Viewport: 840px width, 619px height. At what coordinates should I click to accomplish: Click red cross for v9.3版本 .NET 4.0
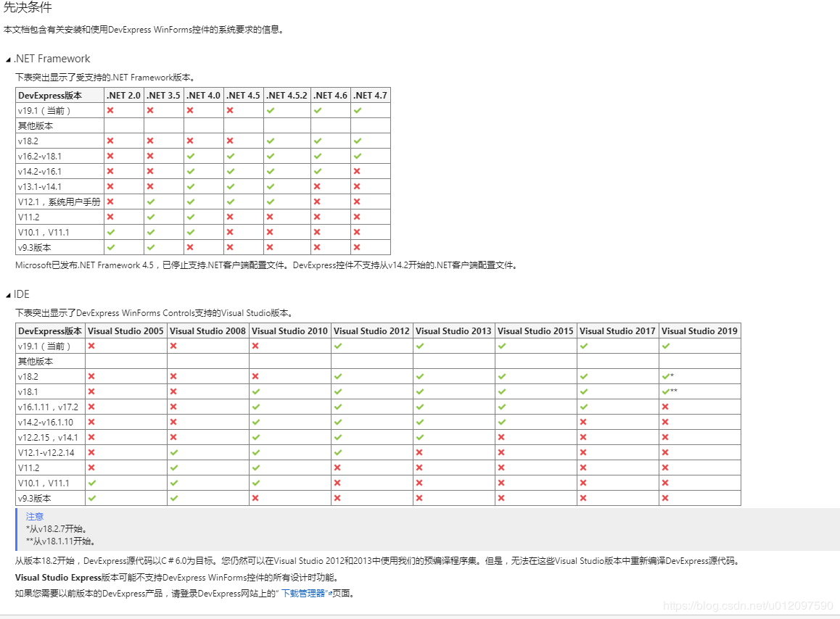(190, 247)
